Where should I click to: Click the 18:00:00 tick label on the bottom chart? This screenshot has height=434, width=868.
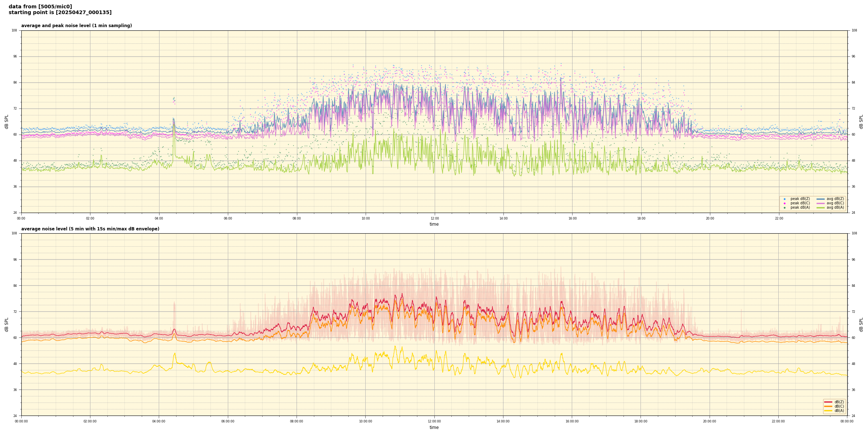pos(641,421)
